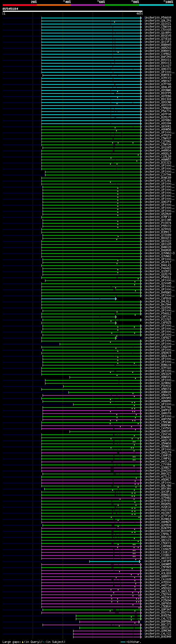Viewport: 176px width, 644px height.
Task: Open hit UniRef100_C6FBZ5
Action: pos(158,323)
